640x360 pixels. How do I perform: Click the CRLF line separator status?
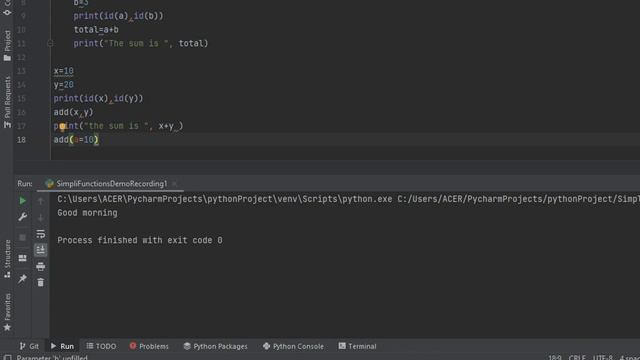coord(577,358)
